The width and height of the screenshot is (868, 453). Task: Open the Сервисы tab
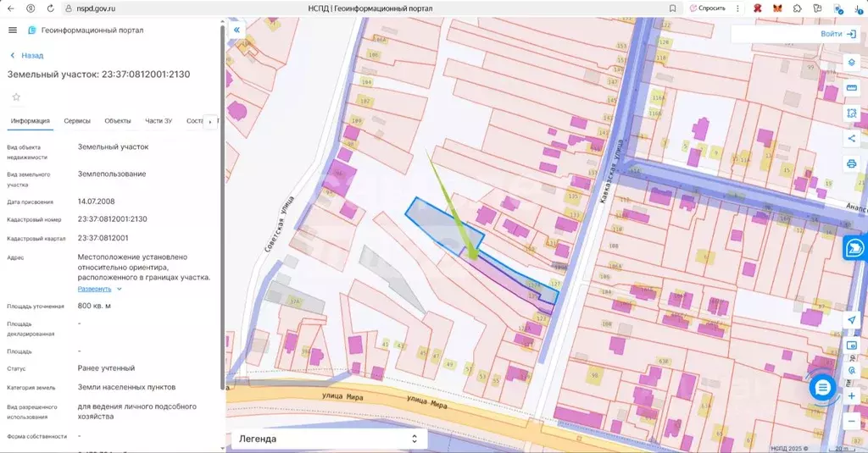[x=77, y=120]
